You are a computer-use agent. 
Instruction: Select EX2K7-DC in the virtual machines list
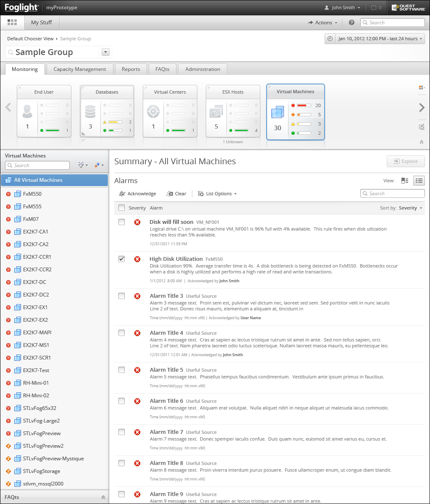[x=34, y=282]
